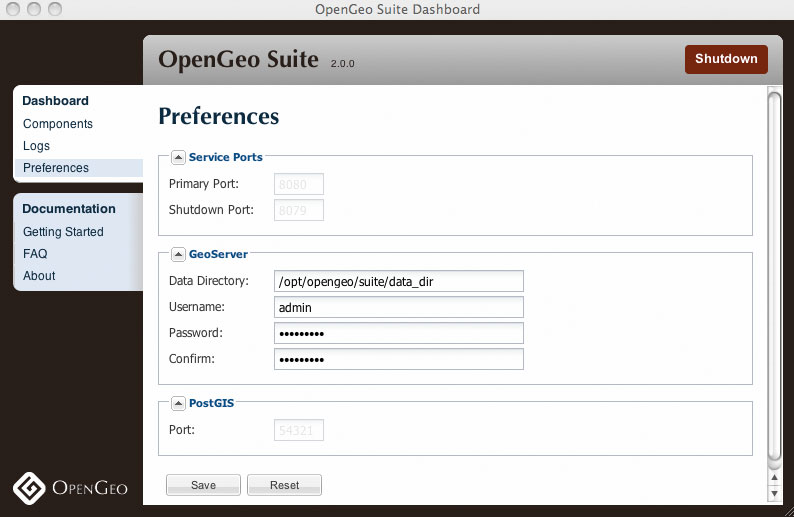Collapse the Service Ports section
The height and width of the screenshot is (517, 794).
[178, 157]
